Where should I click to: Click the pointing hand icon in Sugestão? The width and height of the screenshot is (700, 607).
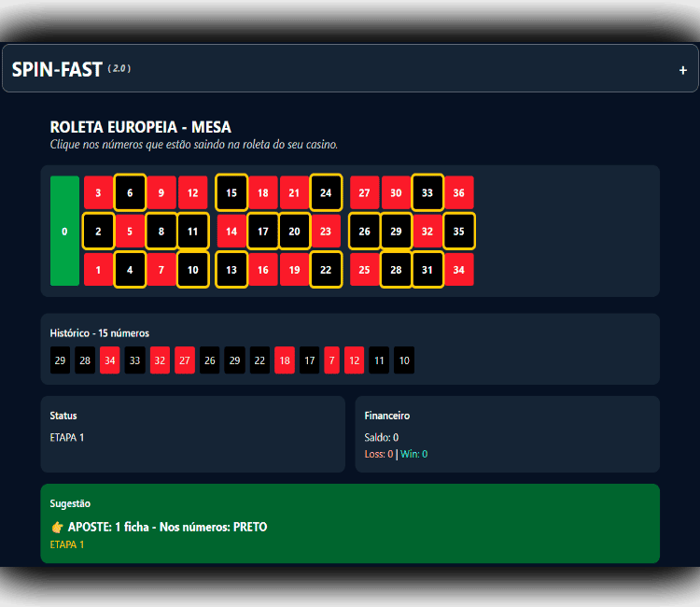point(57,528)
